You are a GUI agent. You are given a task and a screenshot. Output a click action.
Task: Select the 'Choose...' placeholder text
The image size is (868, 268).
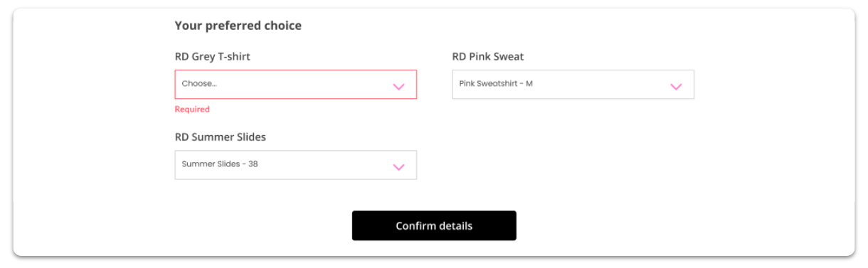coord(199,83)
